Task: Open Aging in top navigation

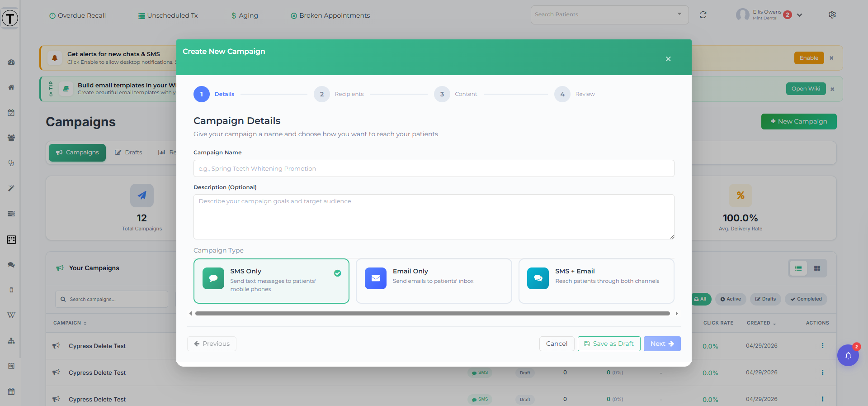Action: click(x=245, y=15)
